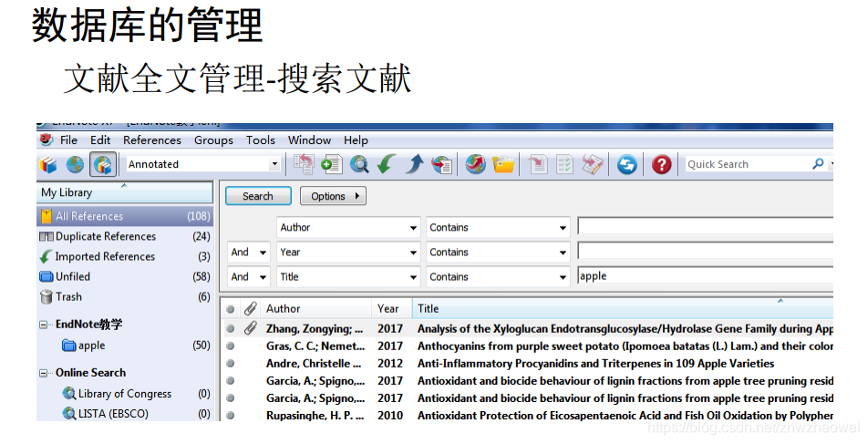Click paperclip icon on Zhang, Zongying row
The image size is (868, 444).
[250, 328]
